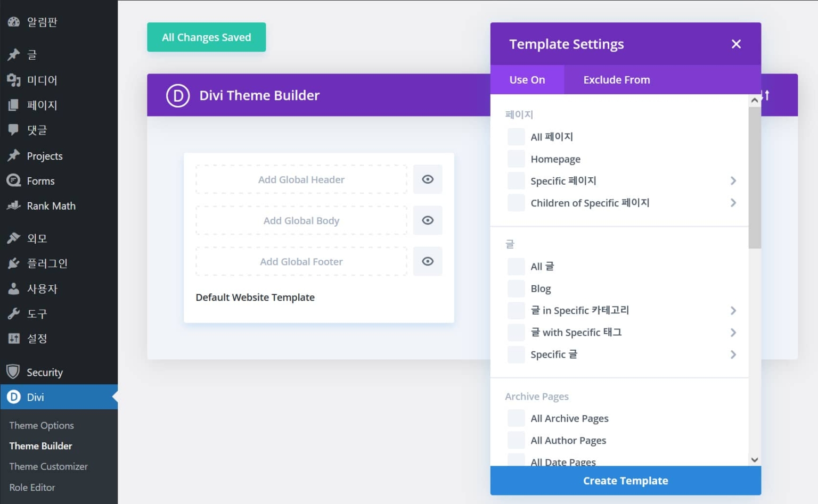Click the Security shield icon
The width and height of the screenshot is (818, 504).
pyautogui.click(x=13, y=371)
